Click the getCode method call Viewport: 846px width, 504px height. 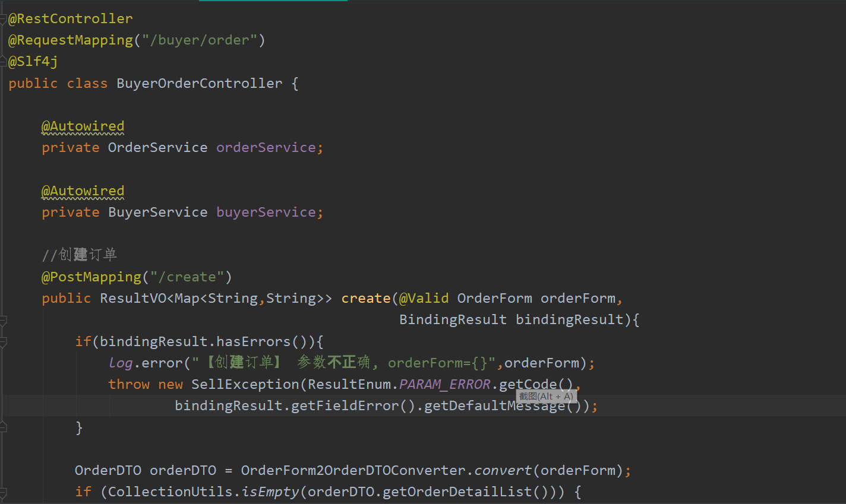[528, 385]
